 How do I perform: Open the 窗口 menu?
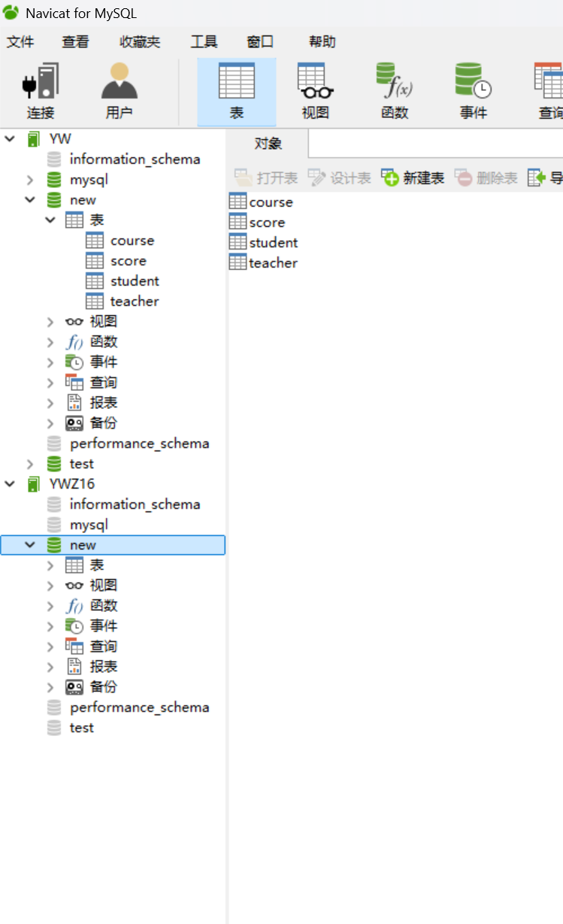[x=260, y=42]
